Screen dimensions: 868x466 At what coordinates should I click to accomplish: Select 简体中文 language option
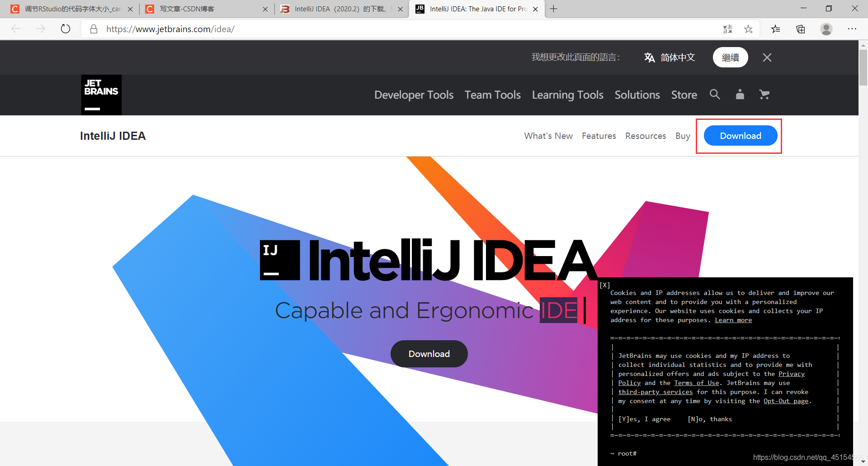click(x=678, y=57)
